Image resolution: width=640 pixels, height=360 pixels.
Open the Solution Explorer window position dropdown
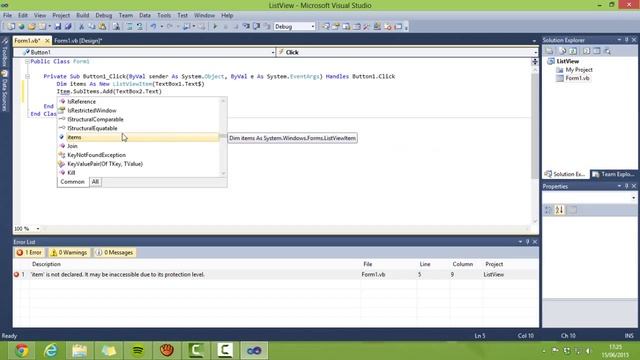[x=619, y=40]
